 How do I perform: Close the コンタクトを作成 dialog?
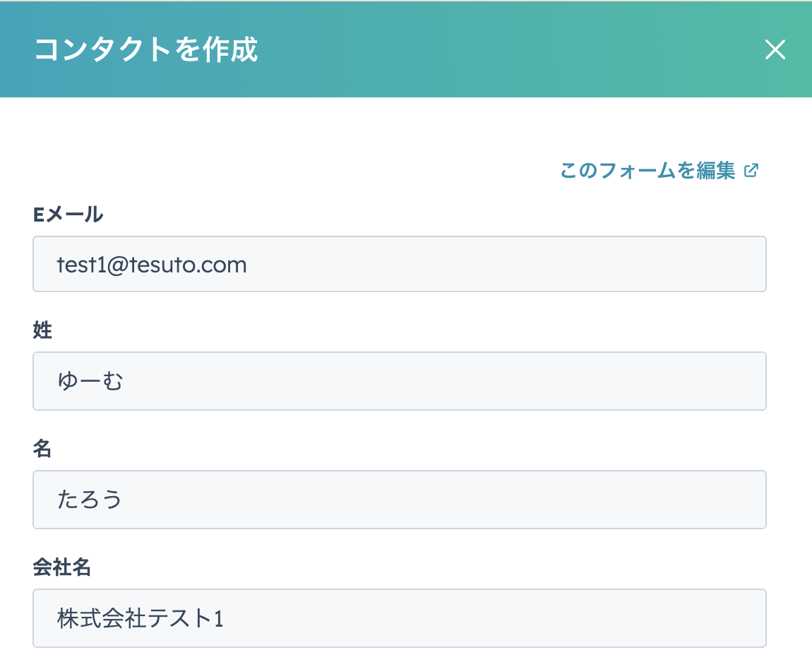775,50
